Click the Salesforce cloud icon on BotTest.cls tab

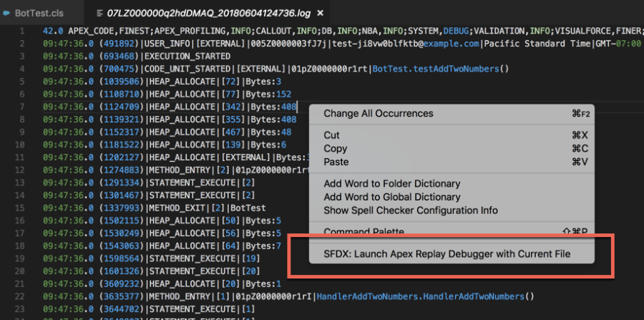pyautogui.click(x=6, y=13)
